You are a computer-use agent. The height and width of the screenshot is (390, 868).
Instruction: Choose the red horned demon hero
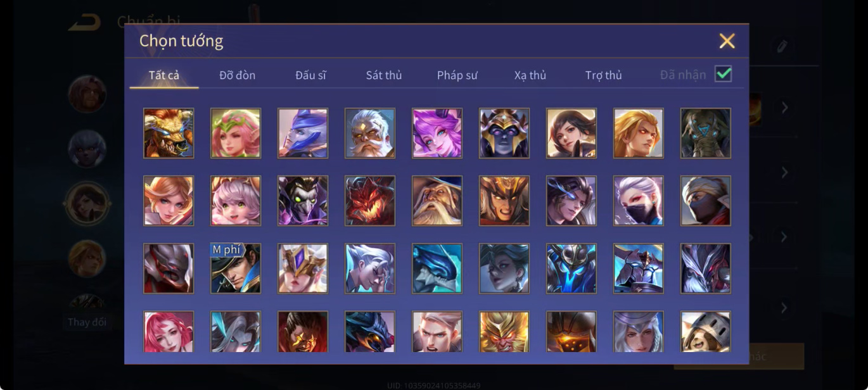370,201
